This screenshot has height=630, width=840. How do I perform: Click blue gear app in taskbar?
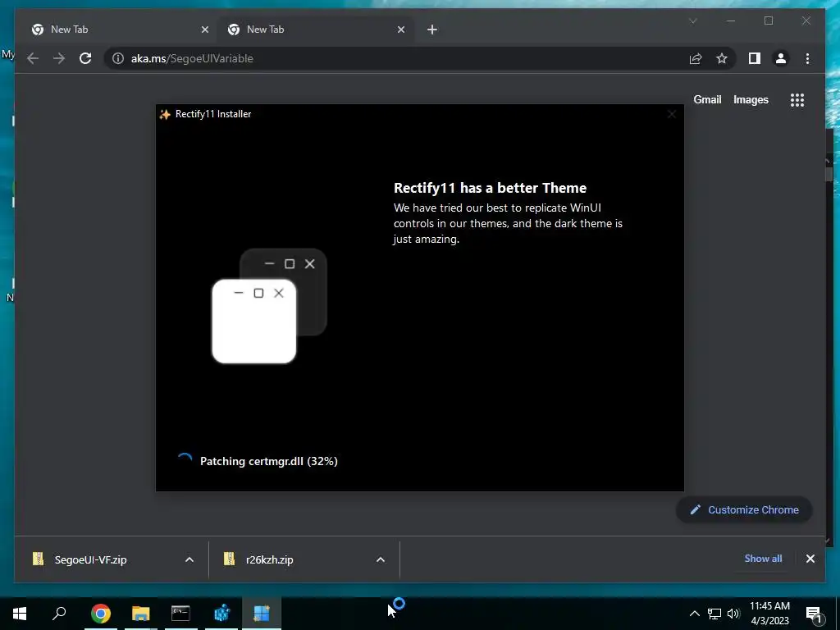coord(221,613)
